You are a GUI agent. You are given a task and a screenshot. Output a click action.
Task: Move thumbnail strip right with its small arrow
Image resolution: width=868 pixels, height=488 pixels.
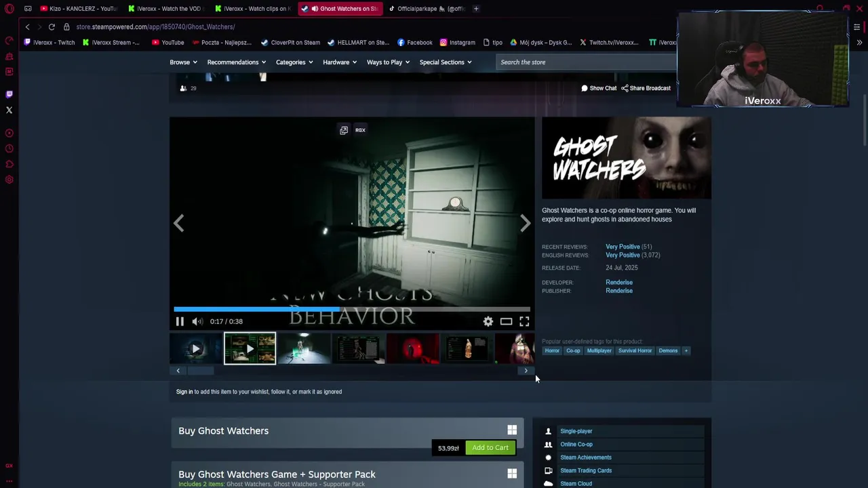tap(526, 371)
